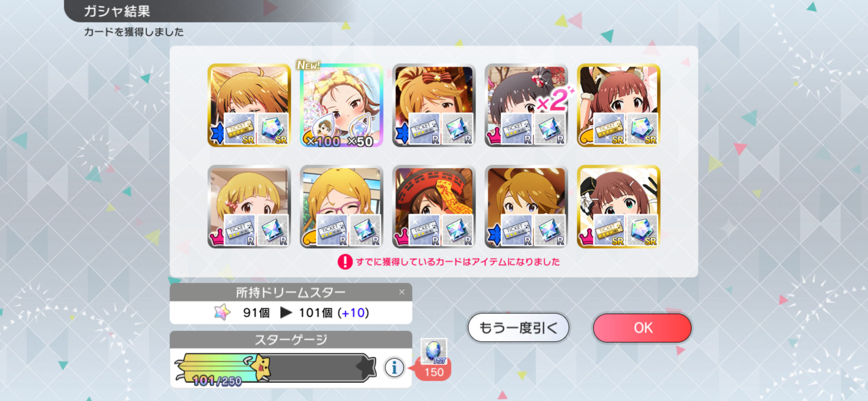868x401 pixels.
Task: Click the red exclamation warning icon
Action: [x=345, y=262]
